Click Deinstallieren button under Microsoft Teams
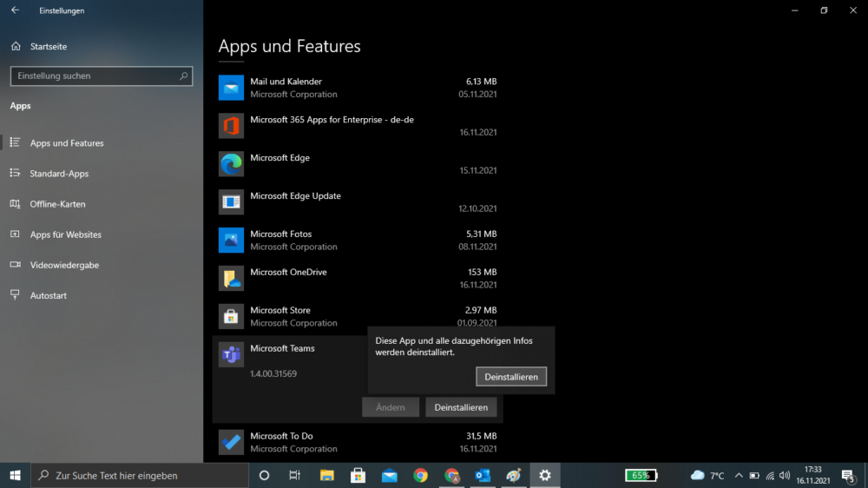Screen dimensions: 868x488 pos(461,407)
